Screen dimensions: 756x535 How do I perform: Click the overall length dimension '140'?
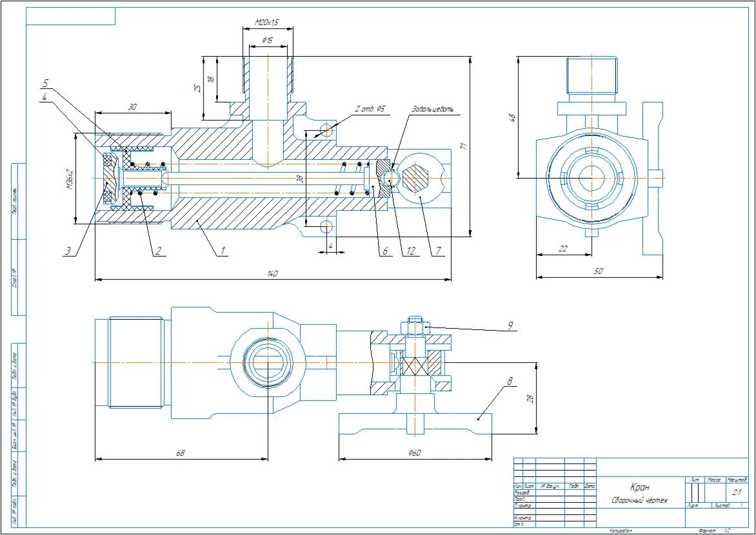click(272, 273)
